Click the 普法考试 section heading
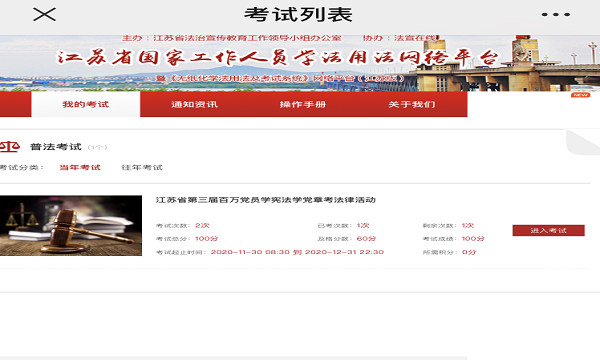This screenshot has width=600, height=360. [x=55, y=147]
